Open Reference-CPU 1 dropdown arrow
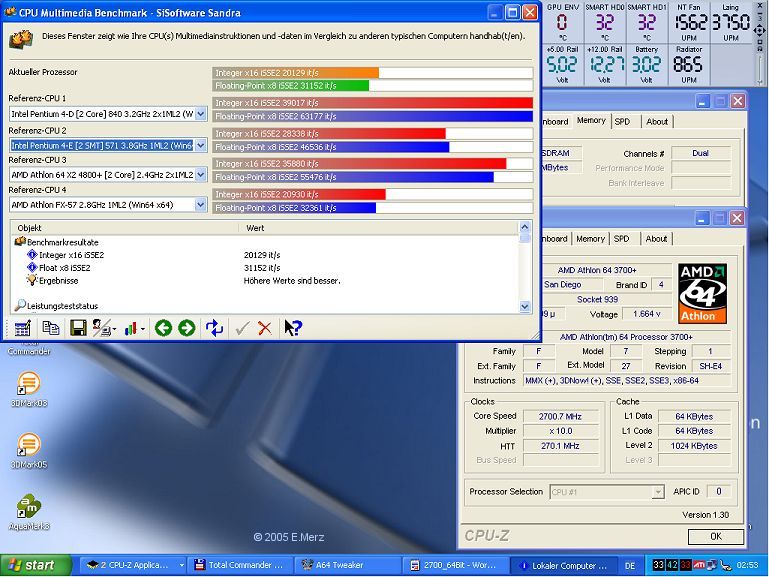769x577 pixels. [x=200, y=114]
